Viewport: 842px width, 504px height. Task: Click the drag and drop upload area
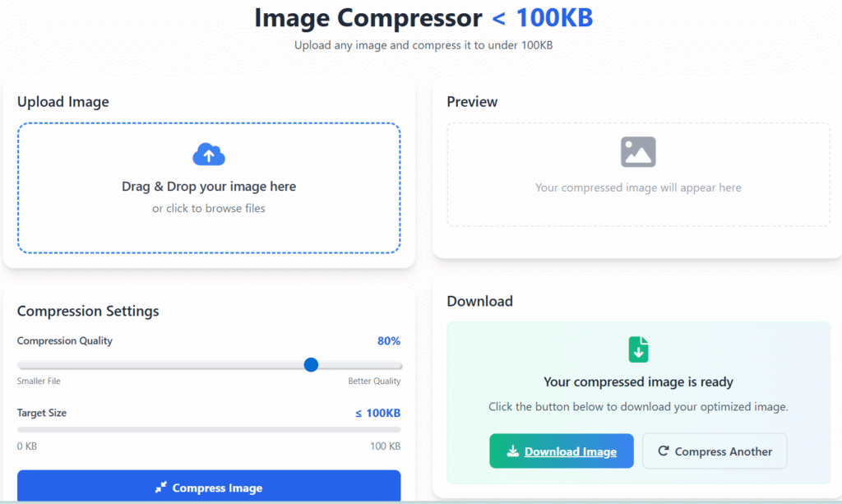(x=208, y=187)
